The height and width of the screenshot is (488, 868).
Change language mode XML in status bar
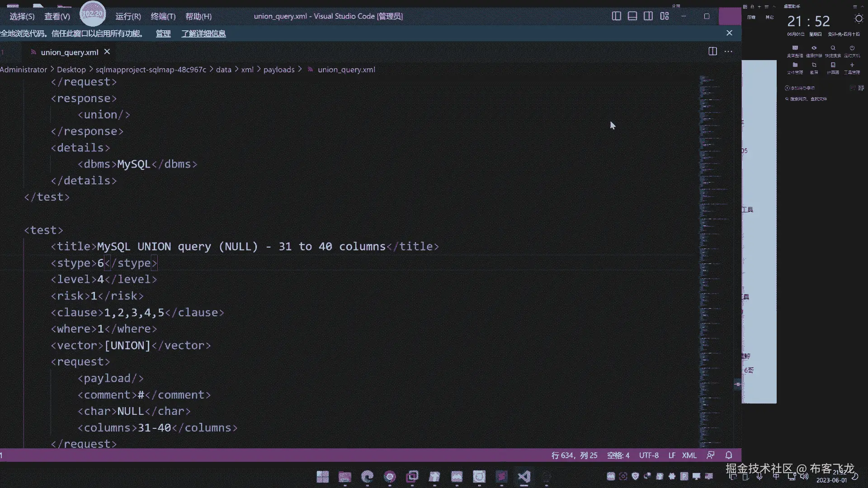[x=689, y=455]
